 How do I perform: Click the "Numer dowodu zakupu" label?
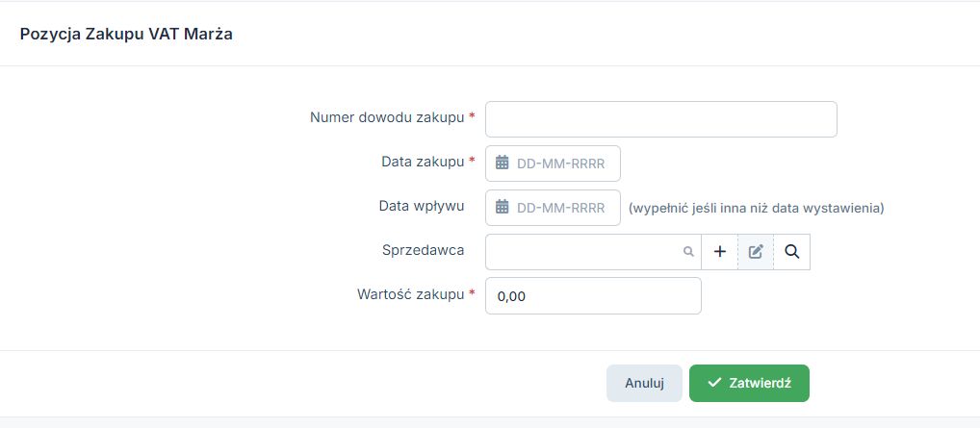pyautogui.click(x=387, y=117)
